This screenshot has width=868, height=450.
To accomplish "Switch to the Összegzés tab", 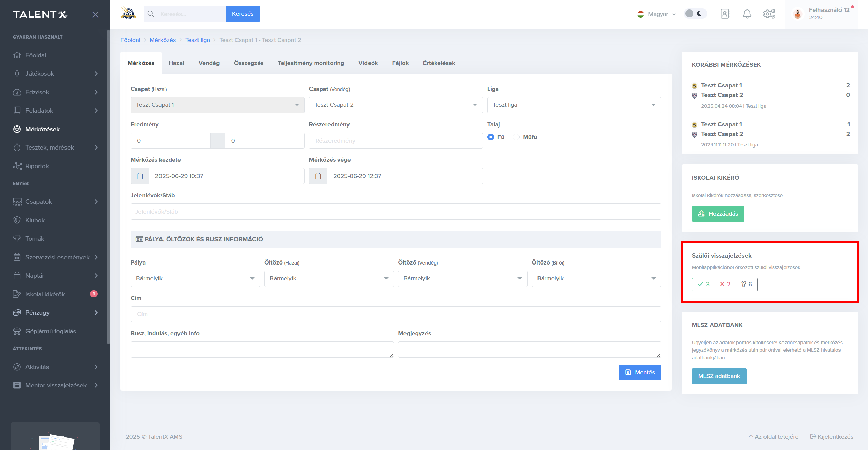I will pyautogui.click(x=248, y=63).
